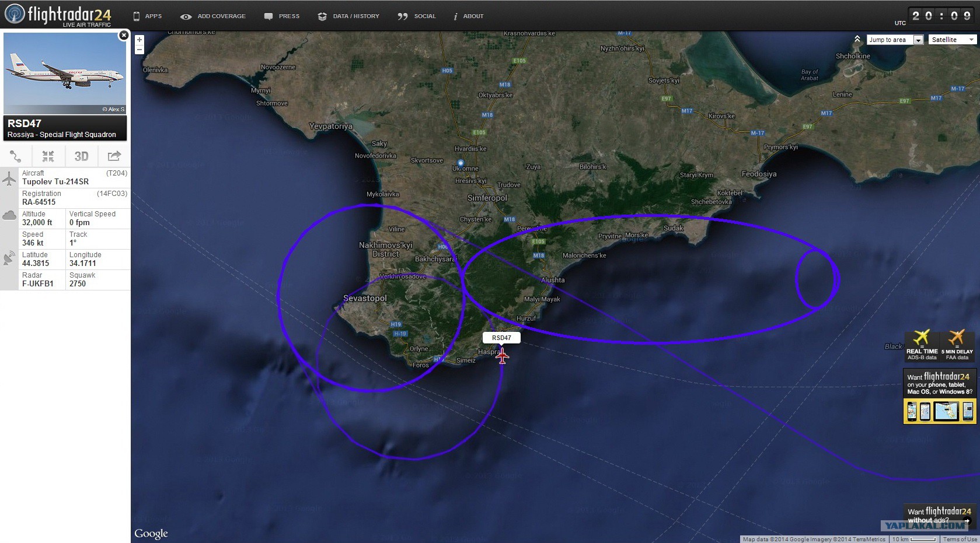Click the Sudak town label
Screen dimensions: 980x543
coord(674,228)
